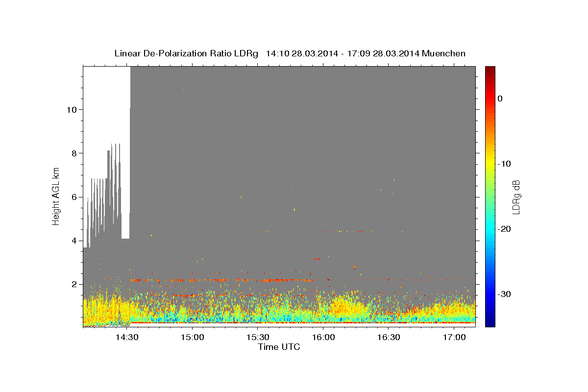Click the 15:00 time tick label

point(193,338)
